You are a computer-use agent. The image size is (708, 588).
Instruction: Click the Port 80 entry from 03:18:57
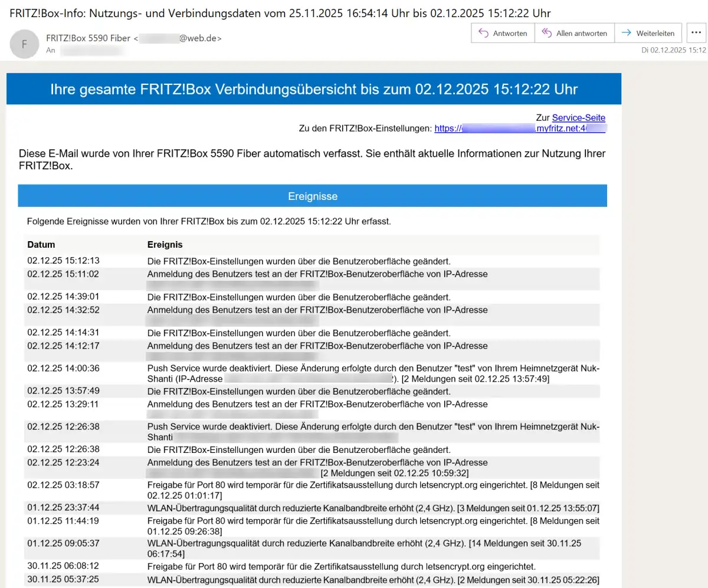[373, 485]
